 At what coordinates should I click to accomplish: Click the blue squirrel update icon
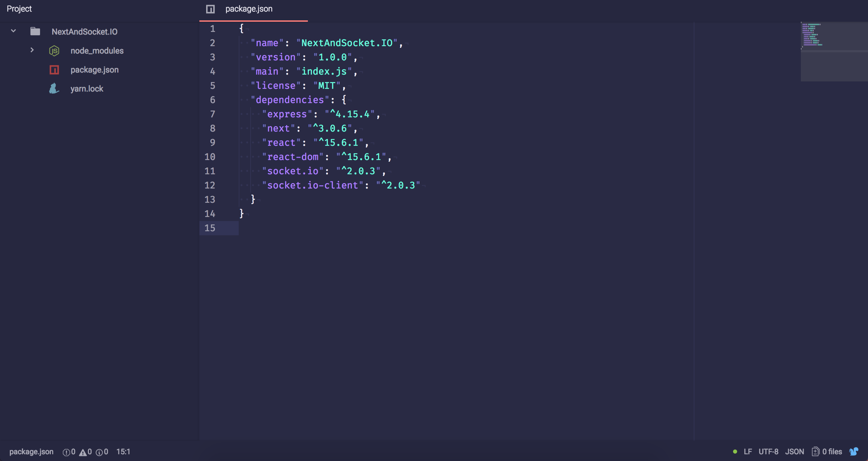[x=854, y=452]
